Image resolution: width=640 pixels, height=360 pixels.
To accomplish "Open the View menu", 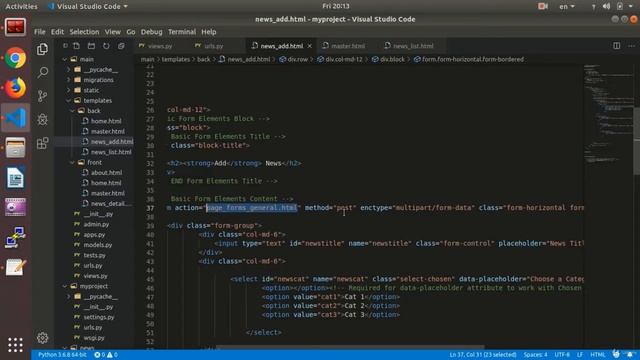I will point(112,32).
